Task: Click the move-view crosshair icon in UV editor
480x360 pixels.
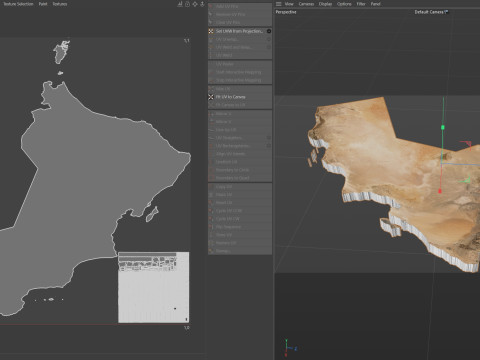Action: (x=195, y=4)
